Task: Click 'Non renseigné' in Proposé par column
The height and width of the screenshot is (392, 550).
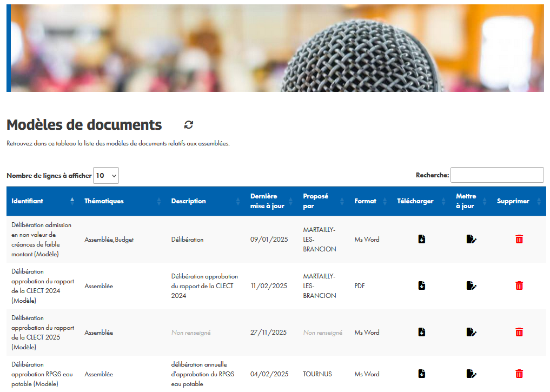Action: [323, 333]
